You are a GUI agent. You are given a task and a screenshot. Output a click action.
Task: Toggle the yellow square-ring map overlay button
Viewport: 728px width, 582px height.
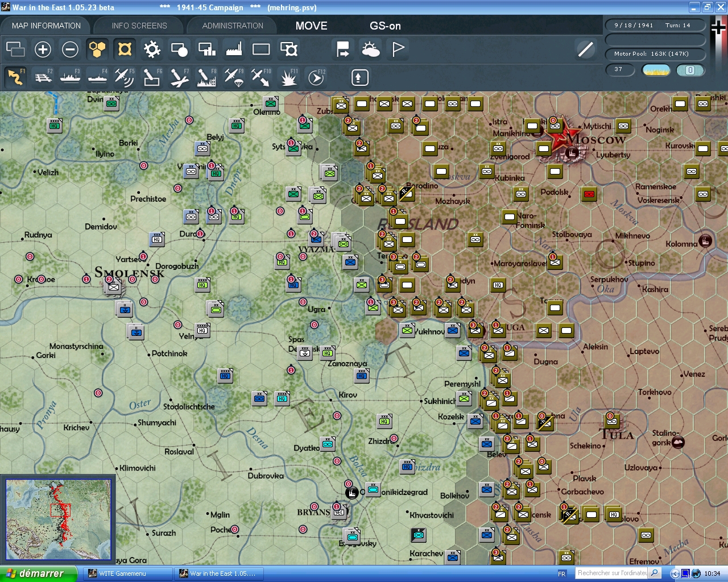125,49
